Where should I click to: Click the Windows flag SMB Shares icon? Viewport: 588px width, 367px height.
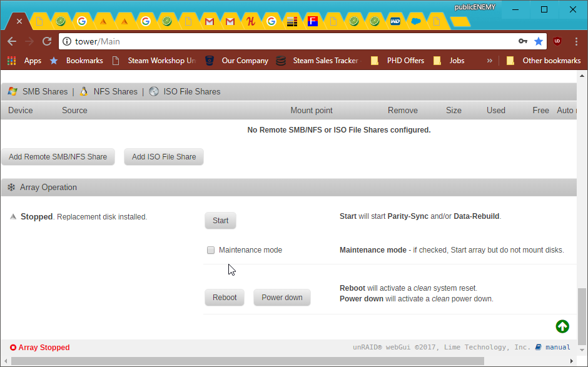13,91
